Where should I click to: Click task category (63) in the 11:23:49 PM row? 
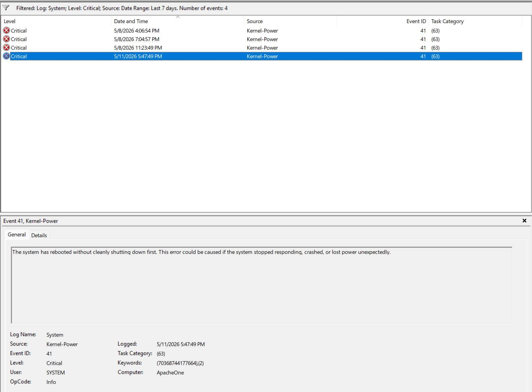point(435,48)
